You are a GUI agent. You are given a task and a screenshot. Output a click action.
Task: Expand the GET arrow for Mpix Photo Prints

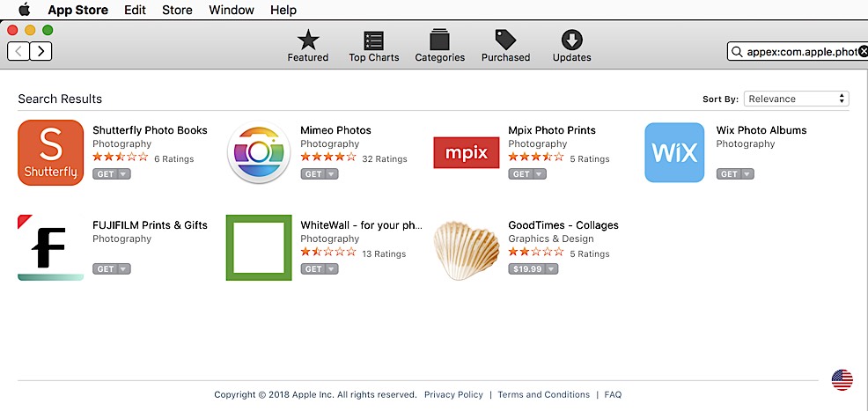(x=540, y=174)
